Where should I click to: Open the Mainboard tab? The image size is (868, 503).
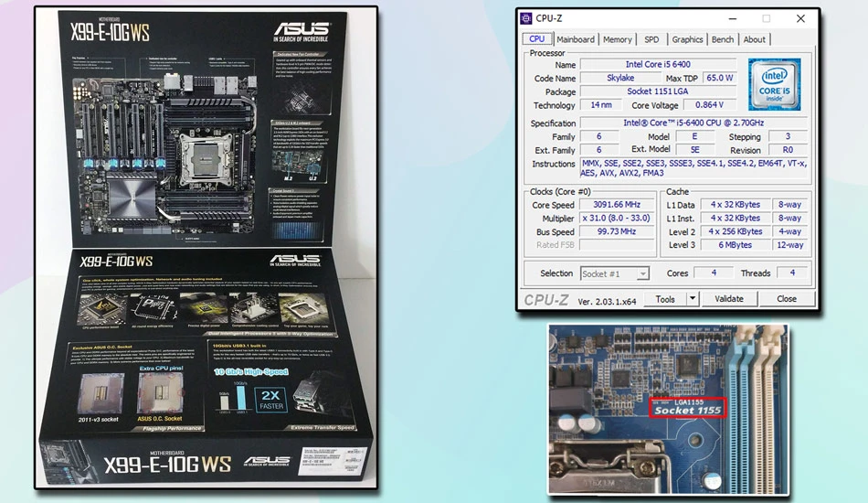(x=575, y=39)
